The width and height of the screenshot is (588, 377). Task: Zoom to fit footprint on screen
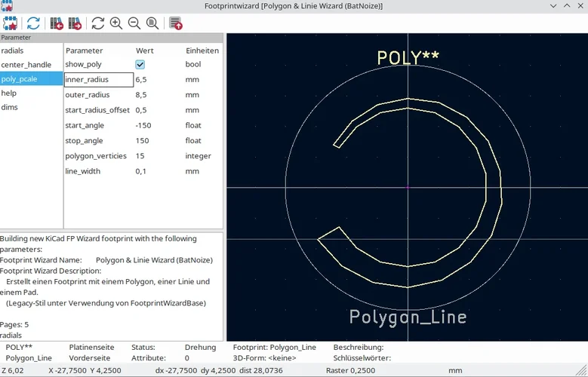coord(152,23)
